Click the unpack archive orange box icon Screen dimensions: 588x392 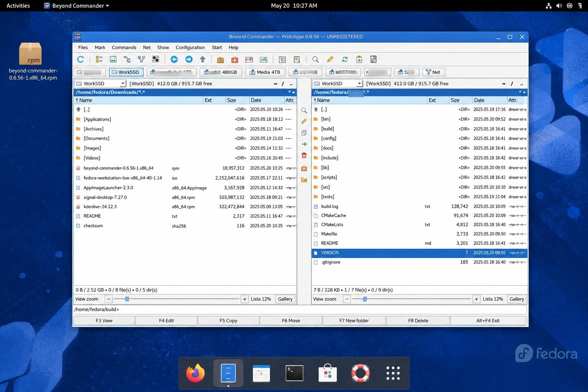tap(235, 59)
